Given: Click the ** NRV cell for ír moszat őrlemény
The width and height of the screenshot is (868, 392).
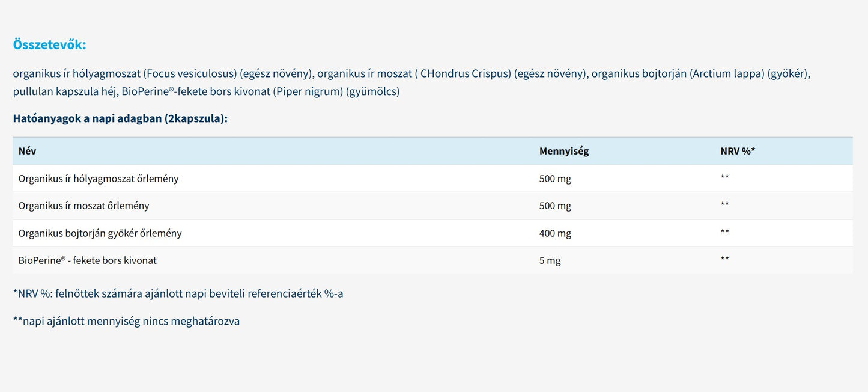Looking at the screenshot, I should [724, 205].
